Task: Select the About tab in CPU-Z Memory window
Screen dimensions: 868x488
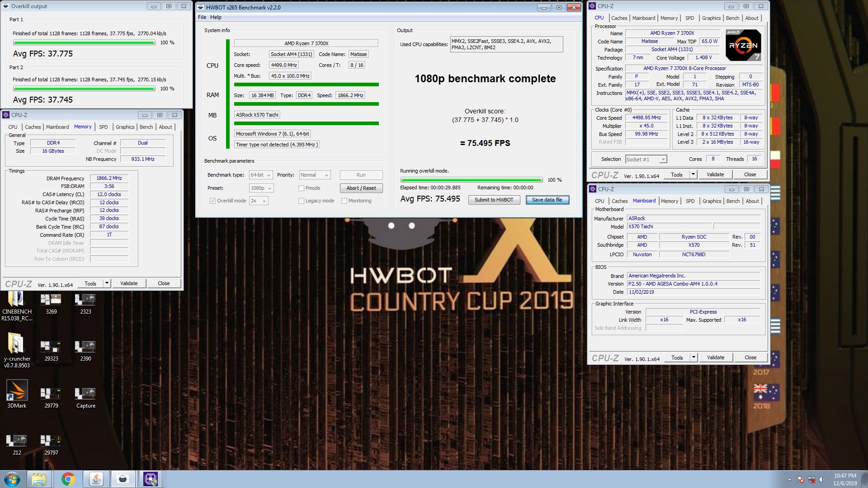Action: [165, 127]
